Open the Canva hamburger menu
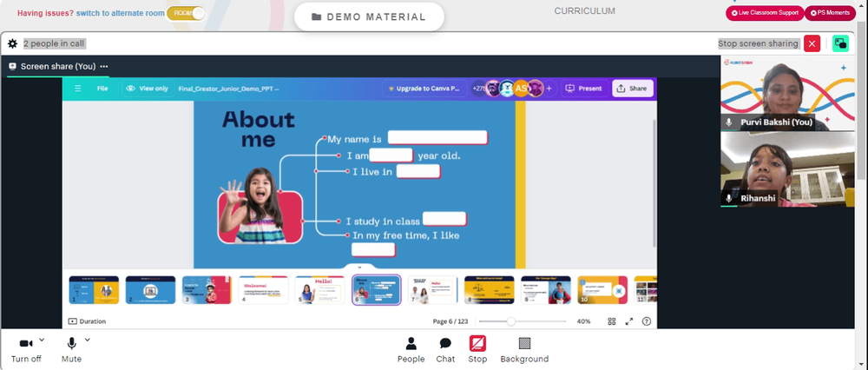Image resolution: width=868 pixels, height=370 pixels. click(77, 89)
